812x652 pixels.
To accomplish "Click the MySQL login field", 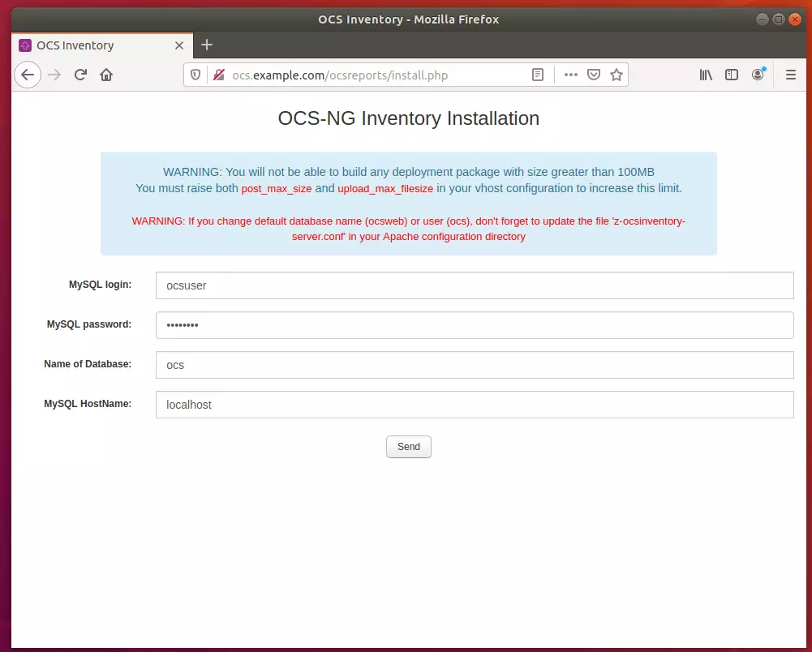I will pyautogui.click(x=475, y=285).
